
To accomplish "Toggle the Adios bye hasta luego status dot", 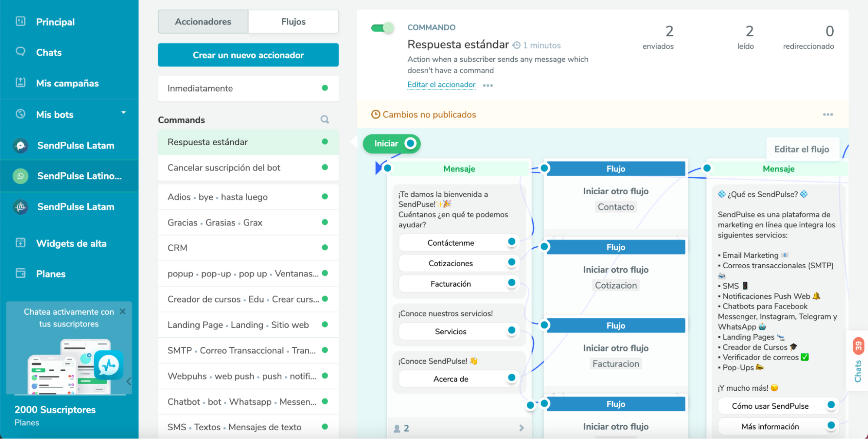I will (x=325, y=196).
